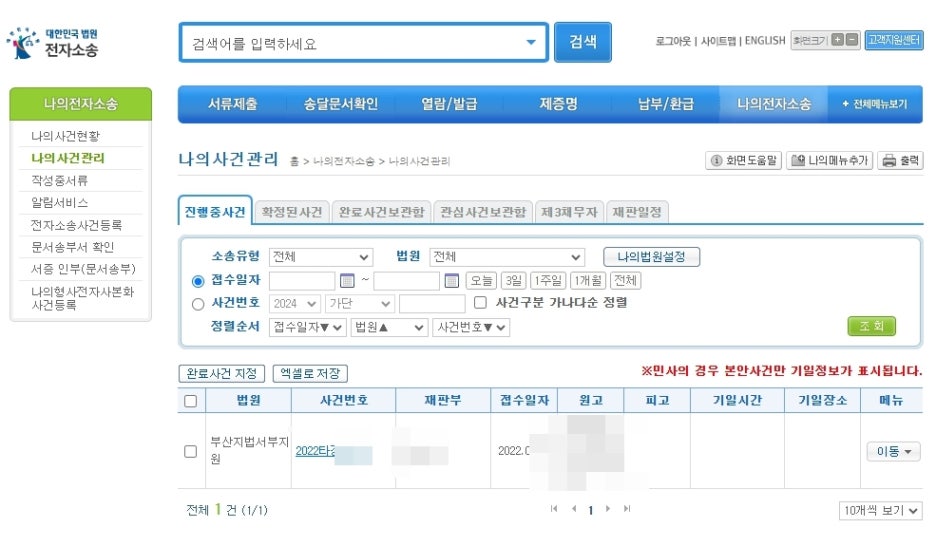Select 전자소송사건등록 in sidebar

pyautogui.click(x=76, y=225)
